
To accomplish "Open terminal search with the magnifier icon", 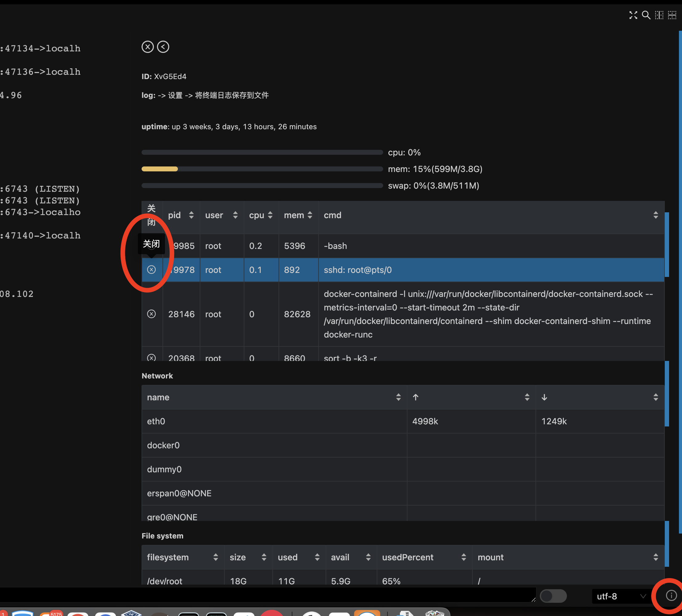I will (x=646, y=15).
